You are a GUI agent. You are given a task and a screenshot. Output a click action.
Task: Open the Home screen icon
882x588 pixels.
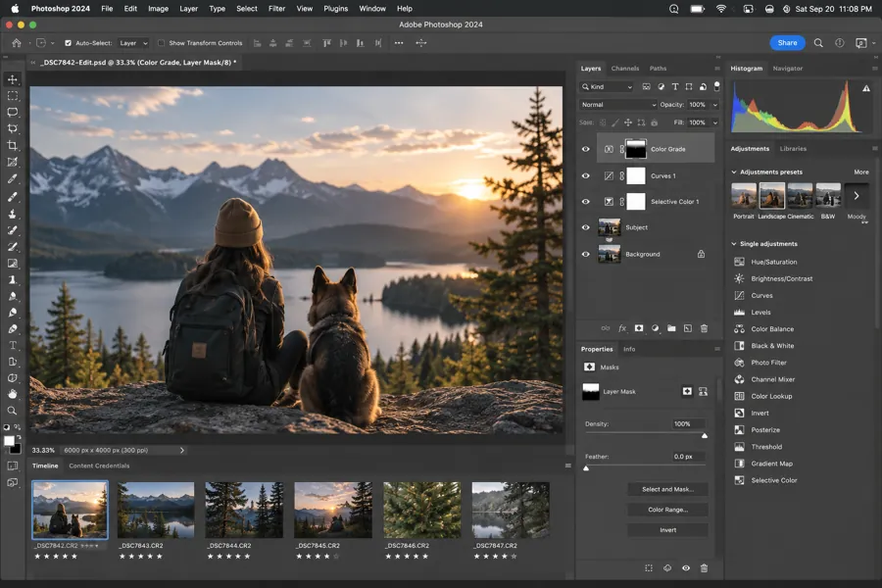click(x=17, y=43)
